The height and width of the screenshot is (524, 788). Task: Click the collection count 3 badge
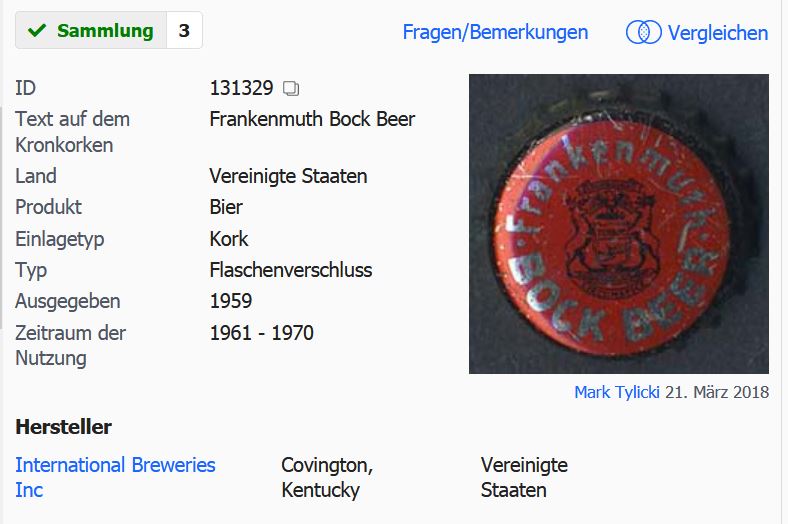click(184, 31)
